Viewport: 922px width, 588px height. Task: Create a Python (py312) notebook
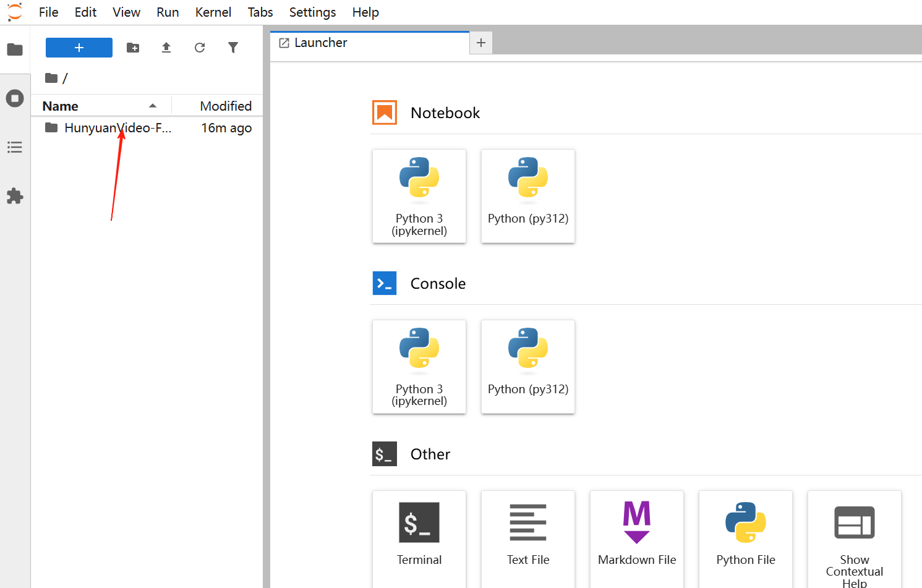click(x=528, y=196)
